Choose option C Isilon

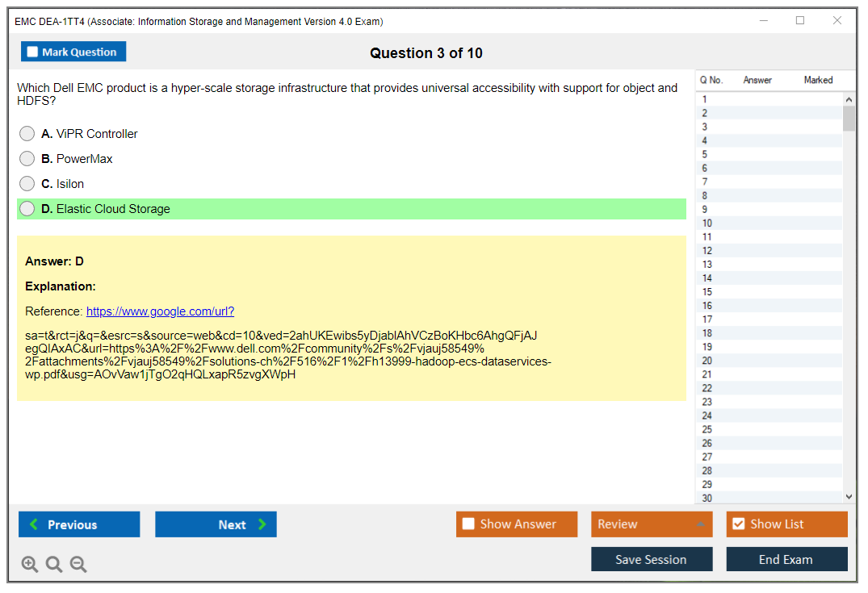click(27, 184)
